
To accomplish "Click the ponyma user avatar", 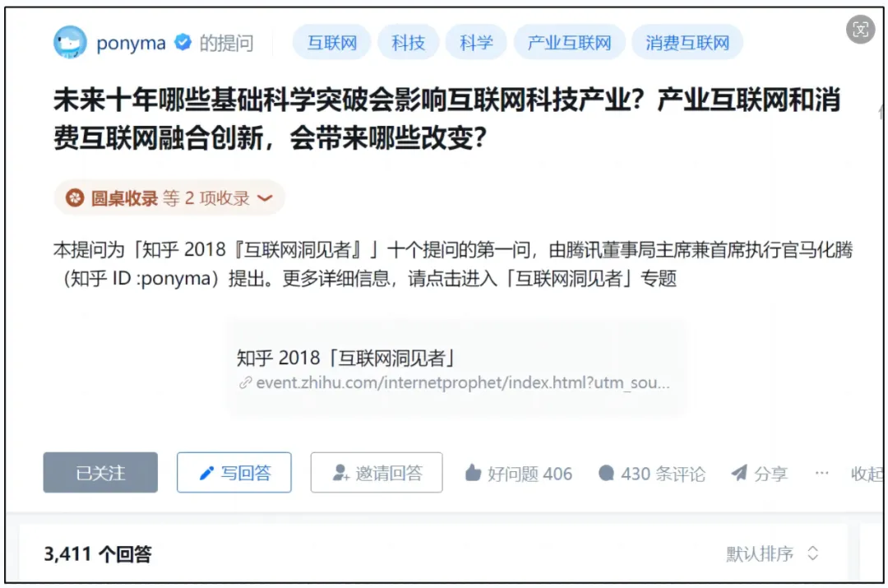I will coord(70,42).
